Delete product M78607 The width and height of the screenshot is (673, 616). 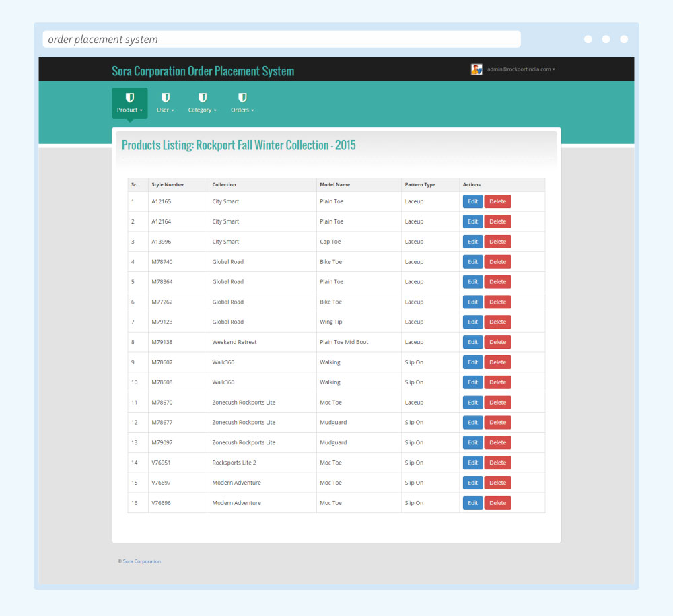pyautogui.click(x=497, y=362)
